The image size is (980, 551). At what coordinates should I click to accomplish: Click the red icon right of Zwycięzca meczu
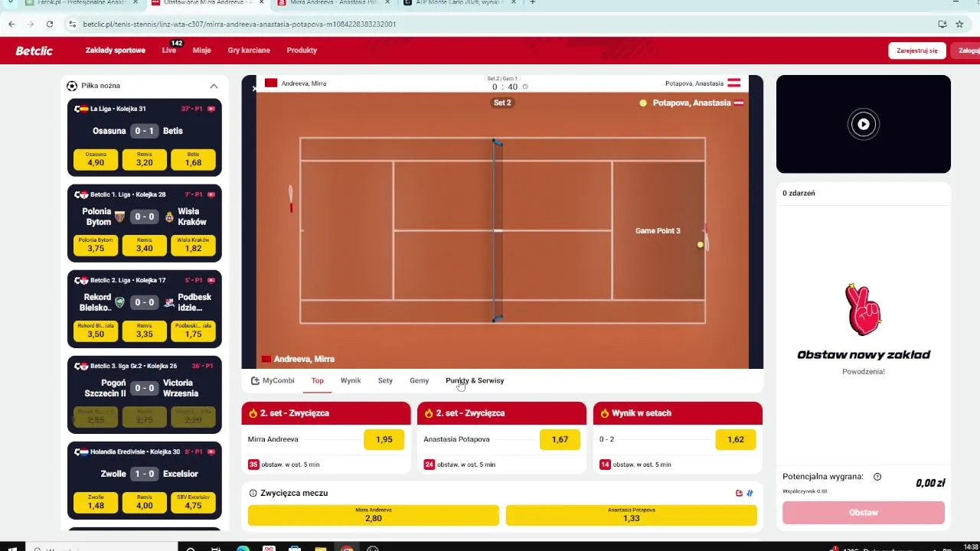[x=739, y=493]
